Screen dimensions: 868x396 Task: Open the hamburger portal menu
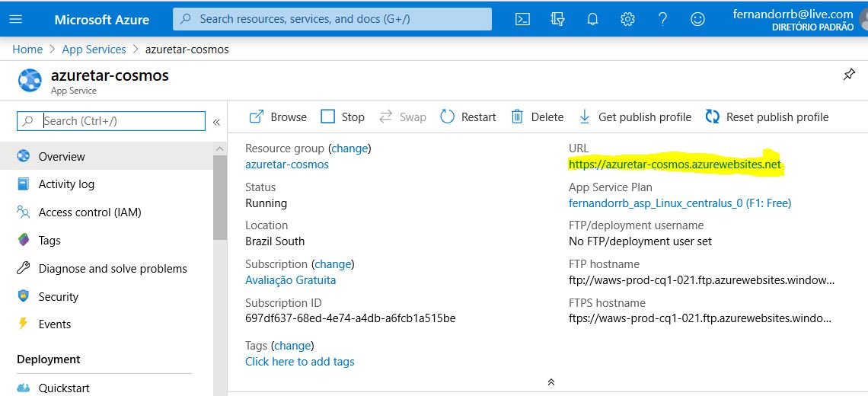click(16, 19)
